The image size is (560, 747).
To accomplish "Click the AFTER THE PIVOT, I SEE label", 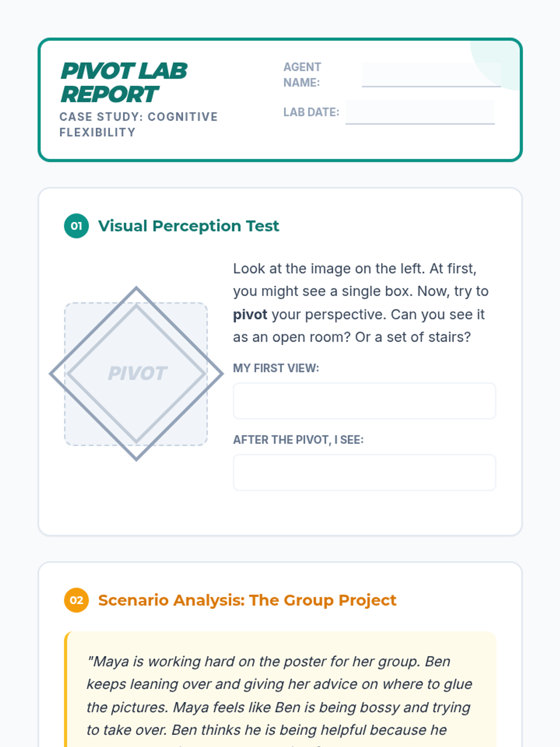I will (298, 440).
